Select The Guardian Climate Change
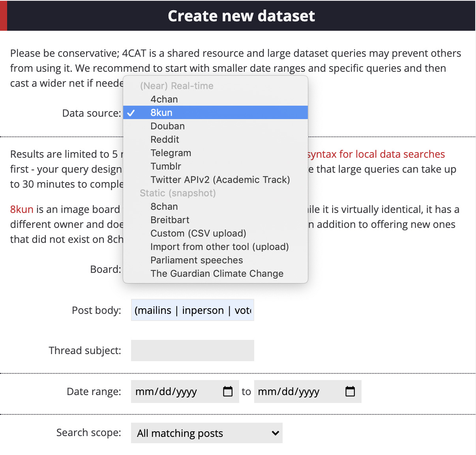The width and height of the screenshot is (476, 455). (x=216, y=274)
